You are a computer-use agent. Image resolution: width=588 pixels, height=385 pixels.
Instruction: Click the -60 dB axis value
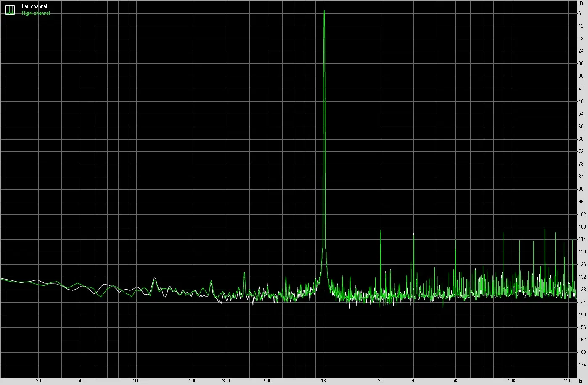580,127
